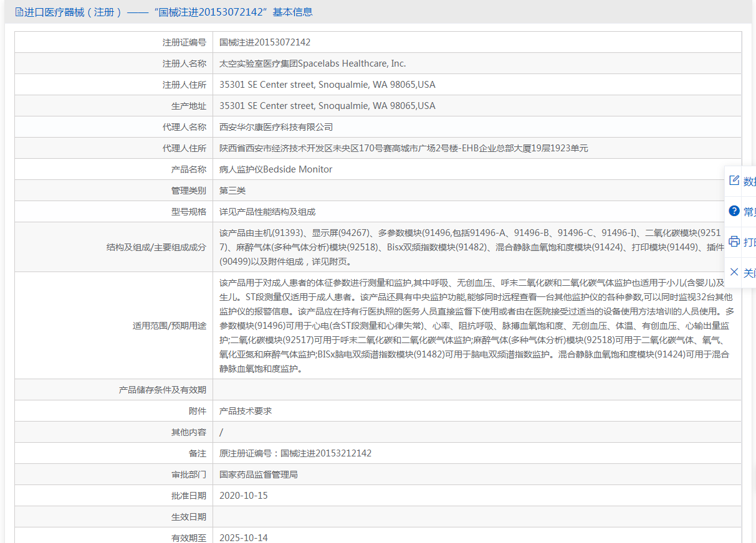Image resolution: width=756 pixels, height=543 pixels.
Task: Click the 管理类别 label cell
Action: tap(114, 191)
